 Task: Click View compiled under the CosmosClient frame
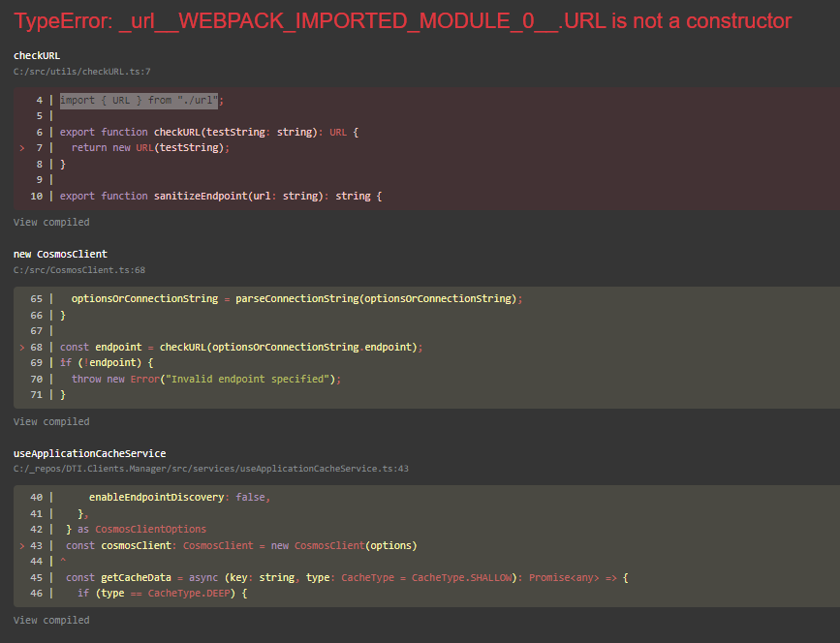pyautogui.click(x=50, y=421)
